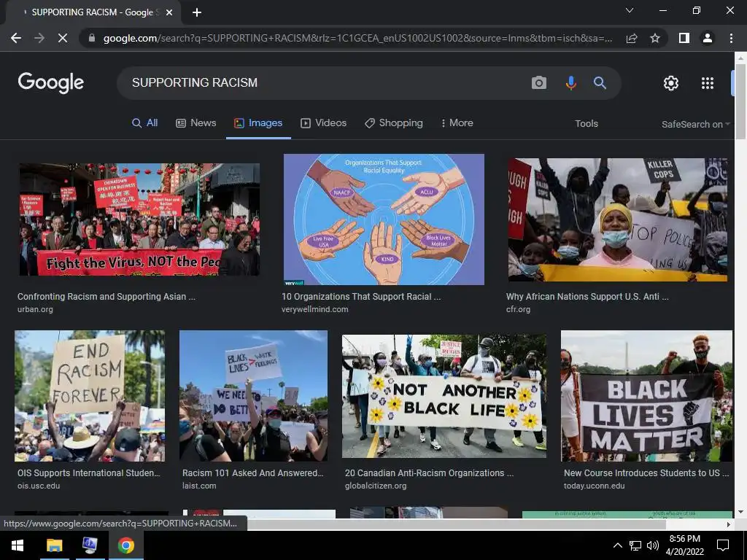The height and width of the screenshot is (560, 747).
Task: Bookmark this page with the star icon
Action: [655, 38]
